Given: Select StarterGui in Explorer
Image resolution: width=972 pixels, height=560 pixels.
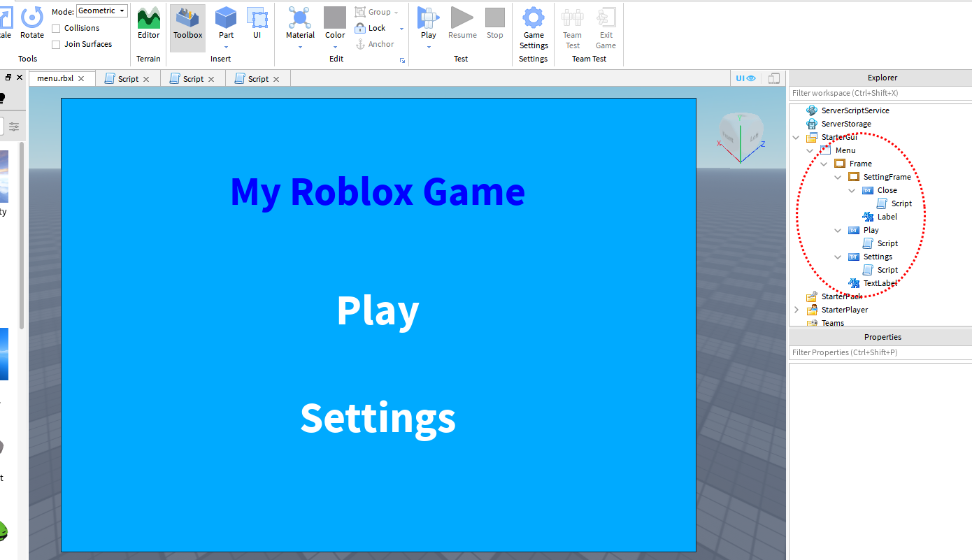Looking at the screenshot, I should [x=839, y=137].
